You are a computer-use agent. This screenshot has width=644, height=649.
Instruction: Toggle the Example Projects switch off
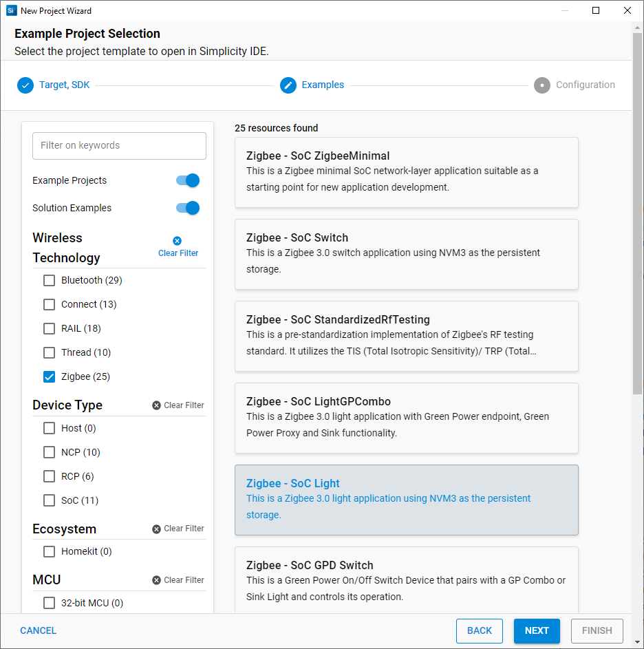coord(188,180)
